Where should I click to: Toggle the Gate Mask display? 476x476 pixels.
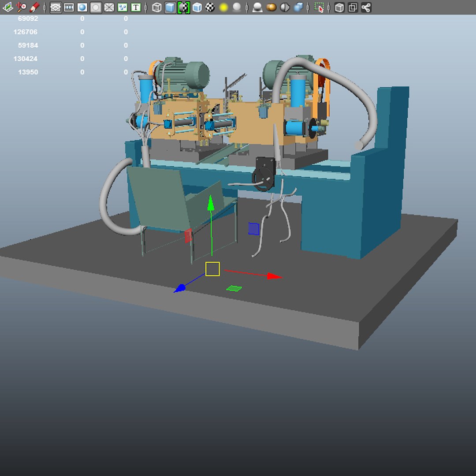[x=96, y=7]
